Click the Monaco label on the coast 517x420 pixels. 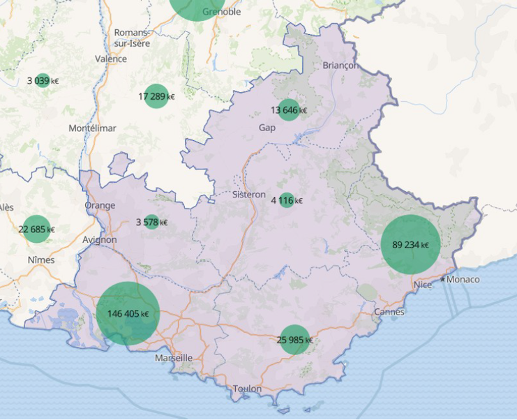click(463, 280)
